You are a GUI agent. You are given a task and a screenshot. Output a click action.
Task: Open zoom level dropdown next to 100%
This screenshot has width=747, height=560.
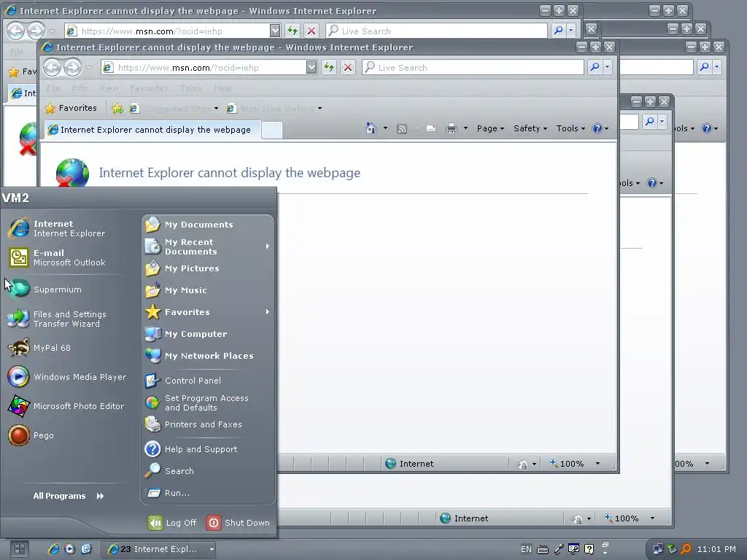pos(597,463)
